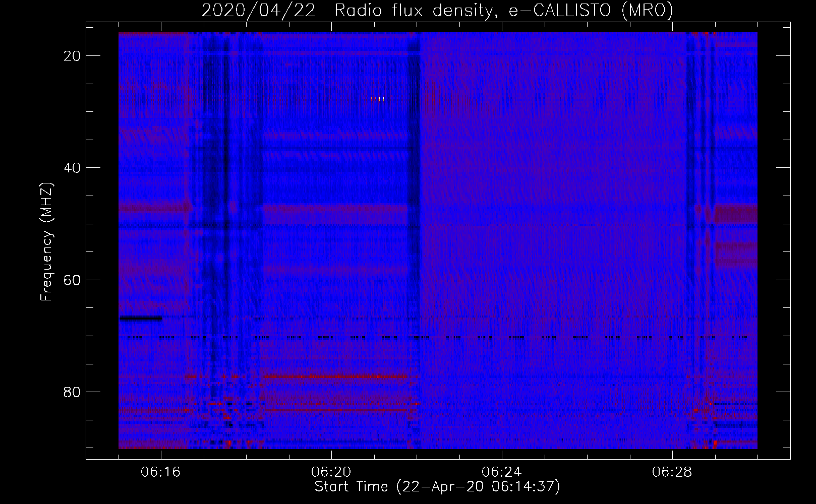Click the frequency tick label '80'

73,392
